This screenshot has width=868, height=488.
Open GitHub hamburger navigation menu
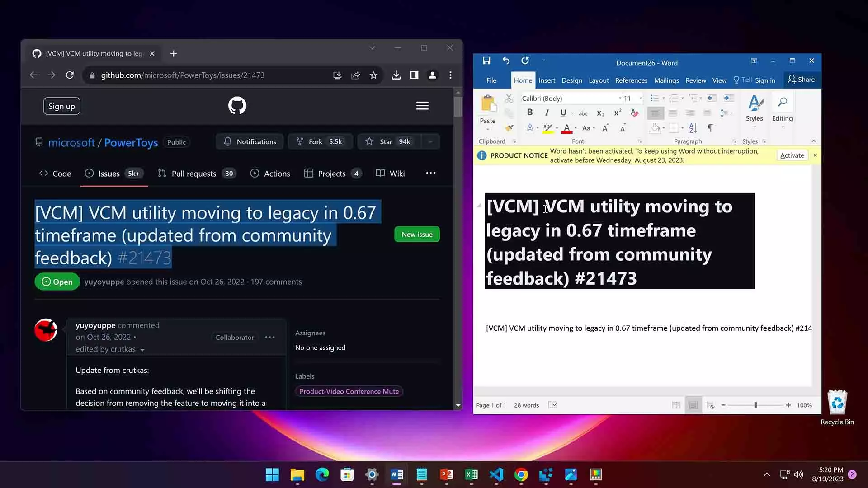click(x=422, y=106)
